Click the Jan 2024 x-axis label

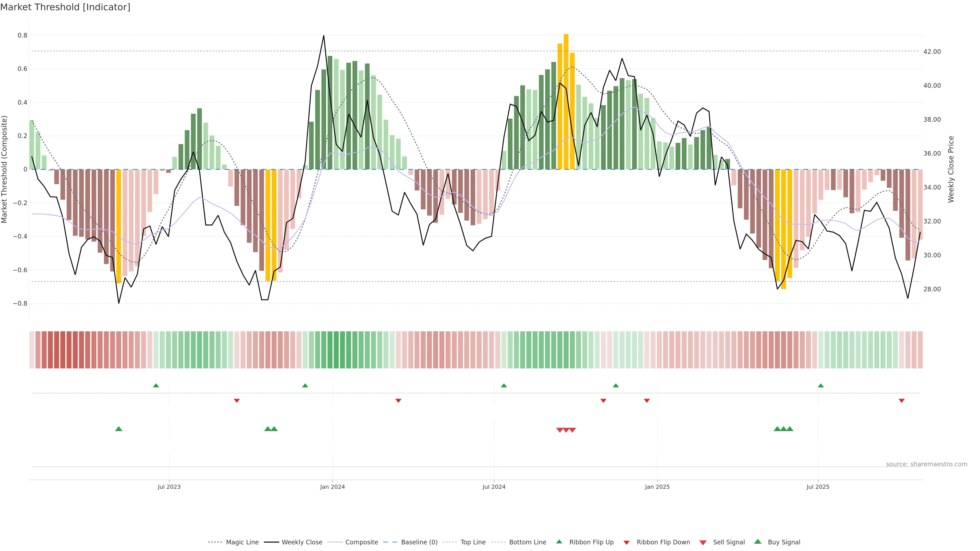(x=332, y=487)
